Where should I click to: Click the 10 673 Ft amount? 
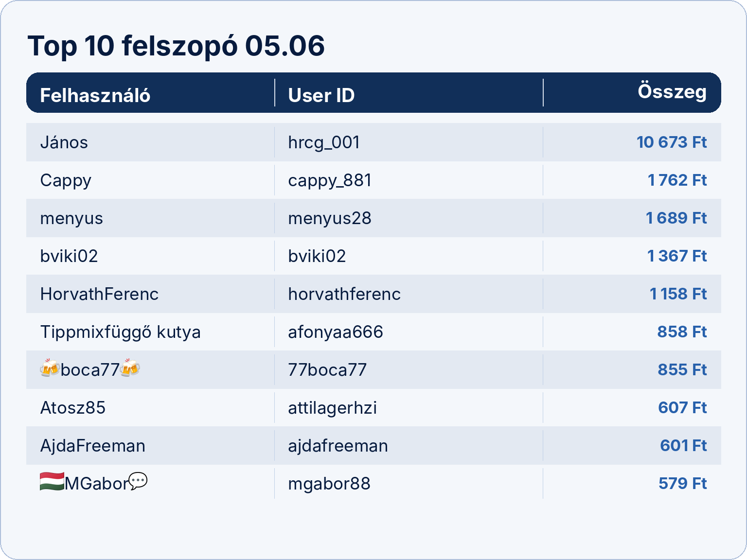click(672, 142)
